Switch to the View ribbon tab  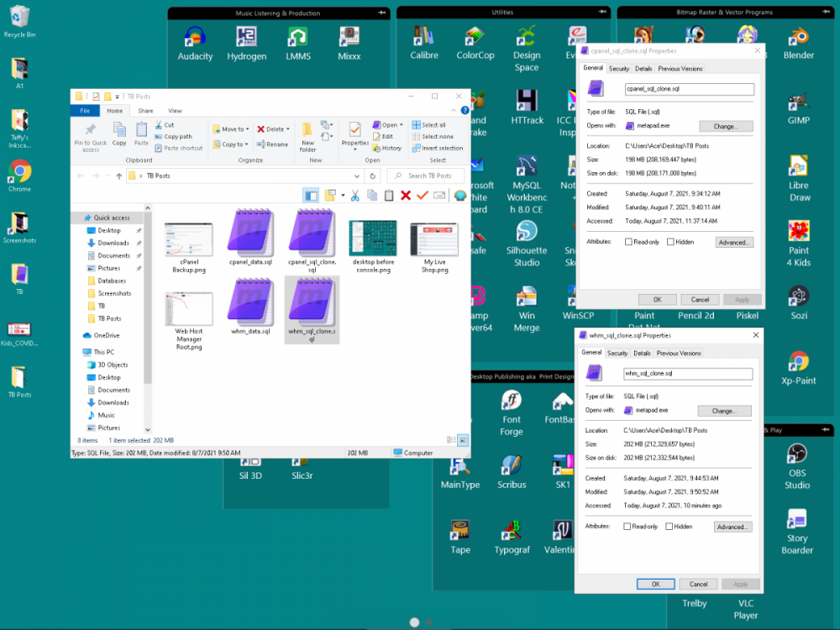click(x=175, y=111)
